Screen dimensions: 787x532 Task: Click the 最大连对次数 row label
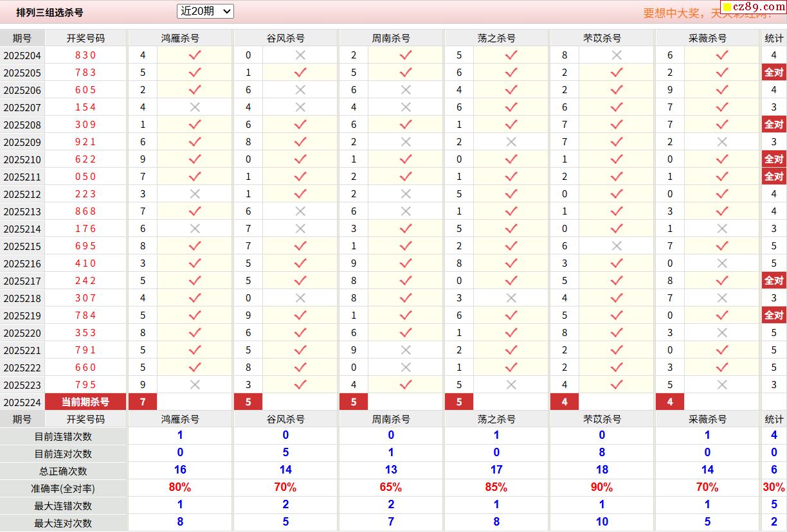click(63, 523)
